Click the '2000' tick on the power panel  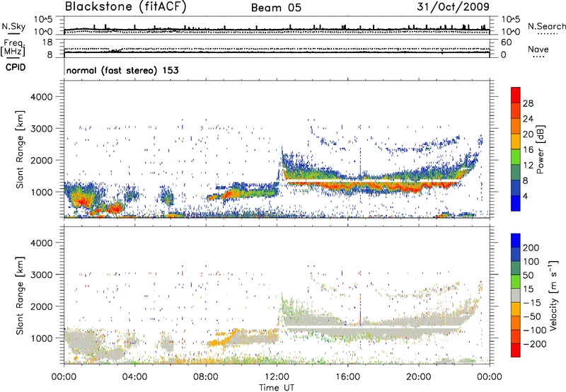(42, 160)
